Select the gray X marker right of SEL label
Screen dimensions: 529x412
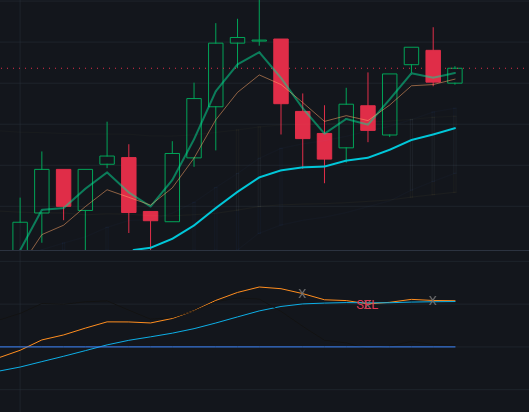(x=433, y=301)
